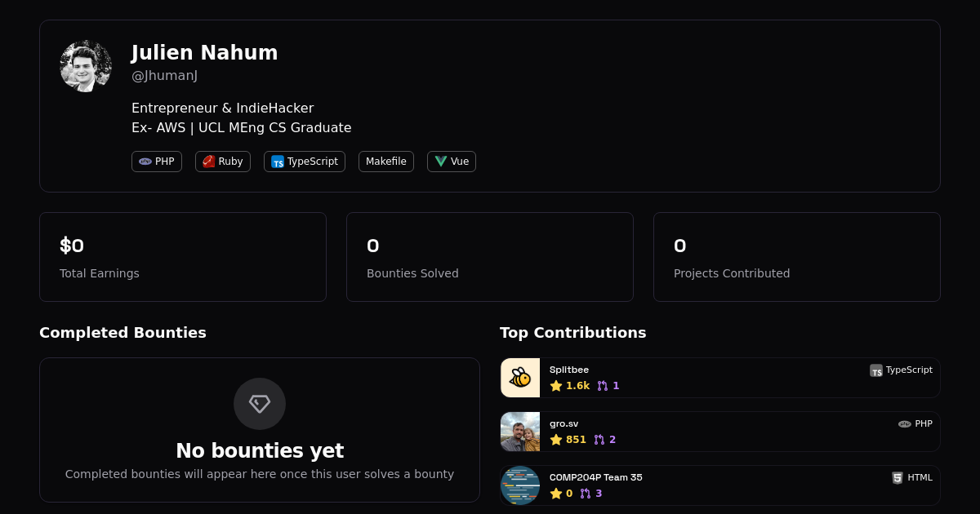Click the pull request icon on gro.sv
980x514 pixels.
[x=599, y=440]
